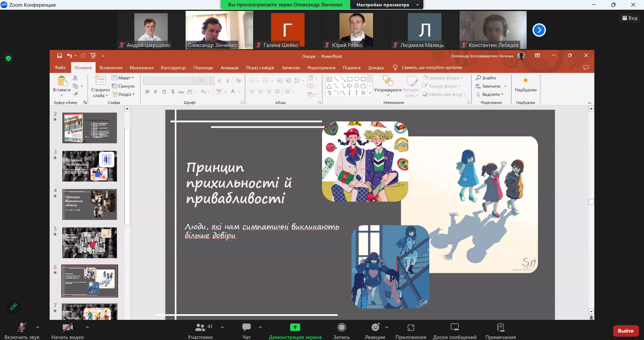
Task: Click the Запись record button
Action: point(341,331)
